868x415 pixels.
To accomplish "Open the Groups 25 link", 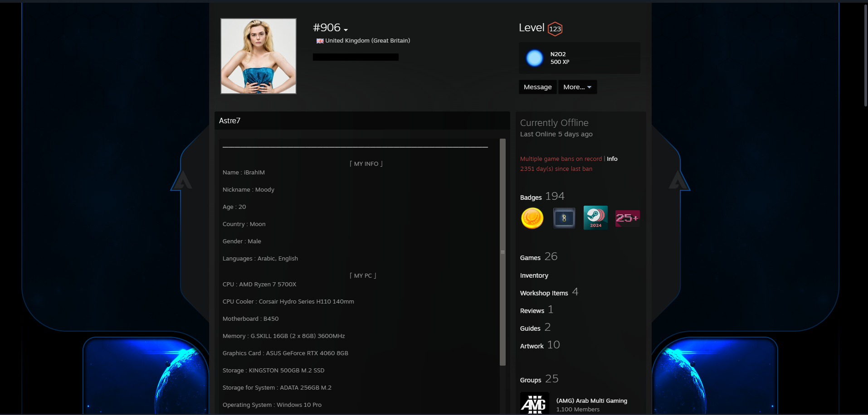I will pyautogui.click(x=539, y=379).
